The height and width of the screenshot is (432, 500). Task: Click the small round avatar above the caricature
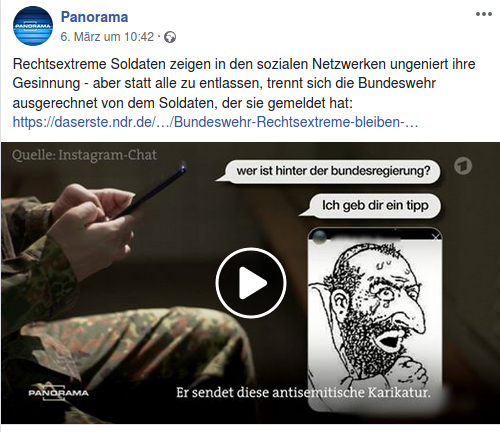[x=319, y=237]
